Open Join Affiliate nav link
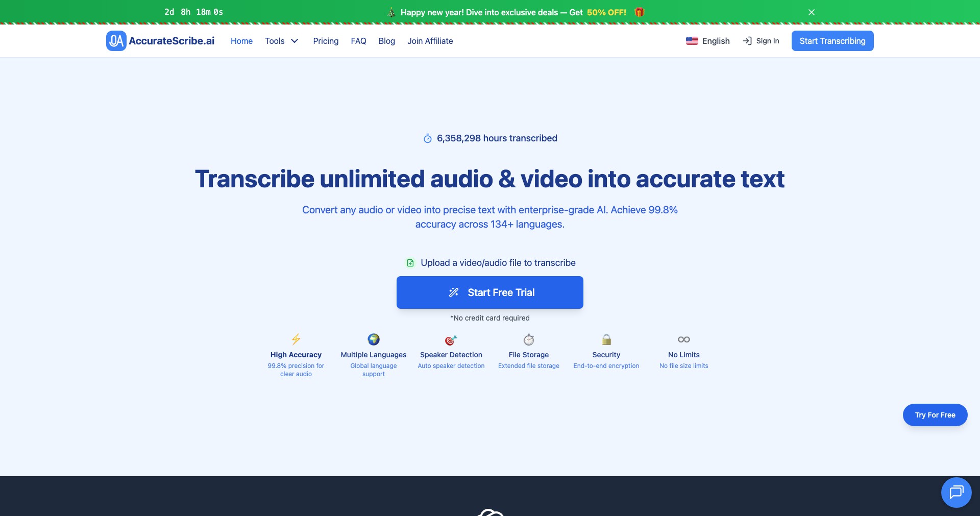 point(430,41)
